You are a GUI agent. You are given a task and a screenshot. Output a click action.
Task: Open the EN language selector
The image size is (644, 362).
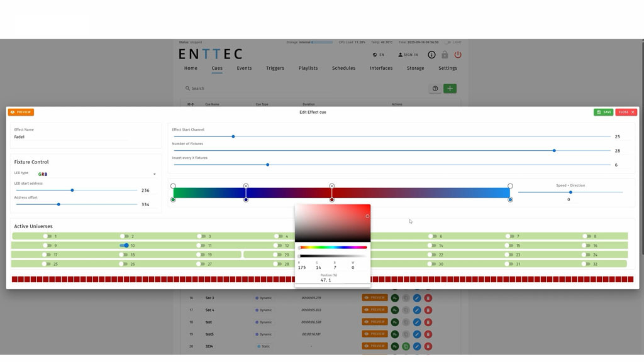point(378,55)
